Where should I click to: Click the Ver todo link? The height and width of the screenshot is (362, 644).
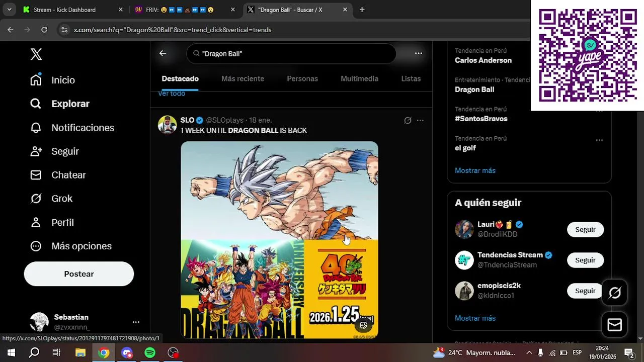click(172, 94)
